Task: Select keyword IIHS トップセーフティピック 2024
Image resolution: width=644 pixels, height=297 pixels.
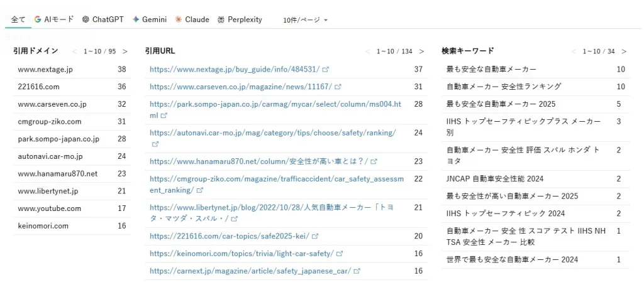Action: tap(536, 213)
